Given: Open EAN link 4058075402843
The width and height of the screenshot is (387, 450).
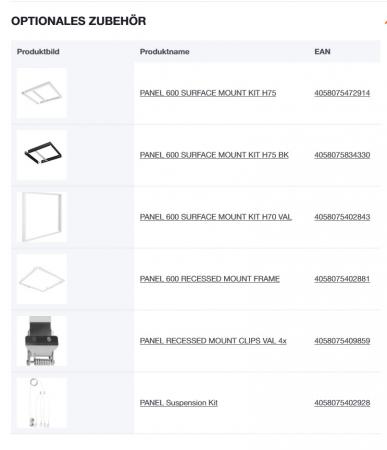Looking at the screenshot, I should [x=342, y=217].
